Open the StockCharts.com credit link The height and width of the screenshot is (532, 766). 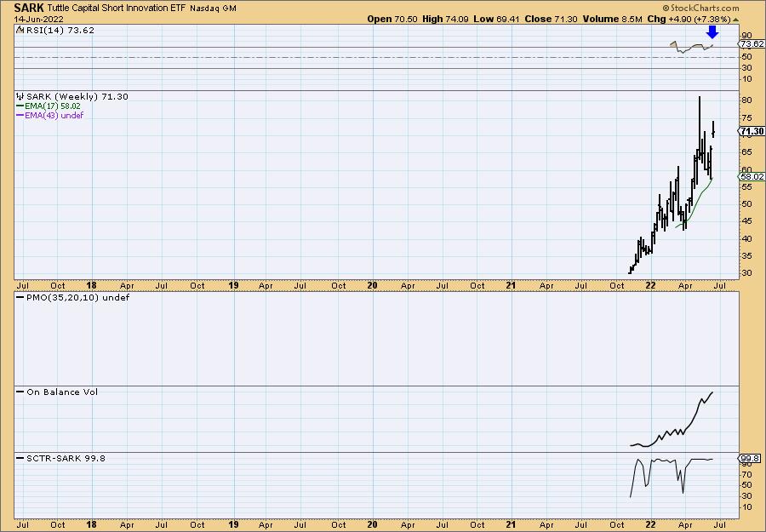click(x=701, y=8)
